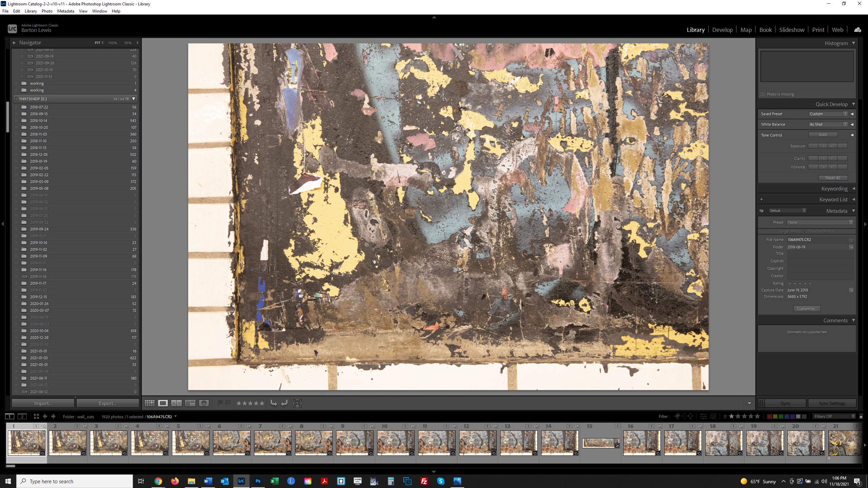Select filmstrip thumbnail number 15
Image resolution: width=868 pixels, height=488 pixels.
point(601,443)
